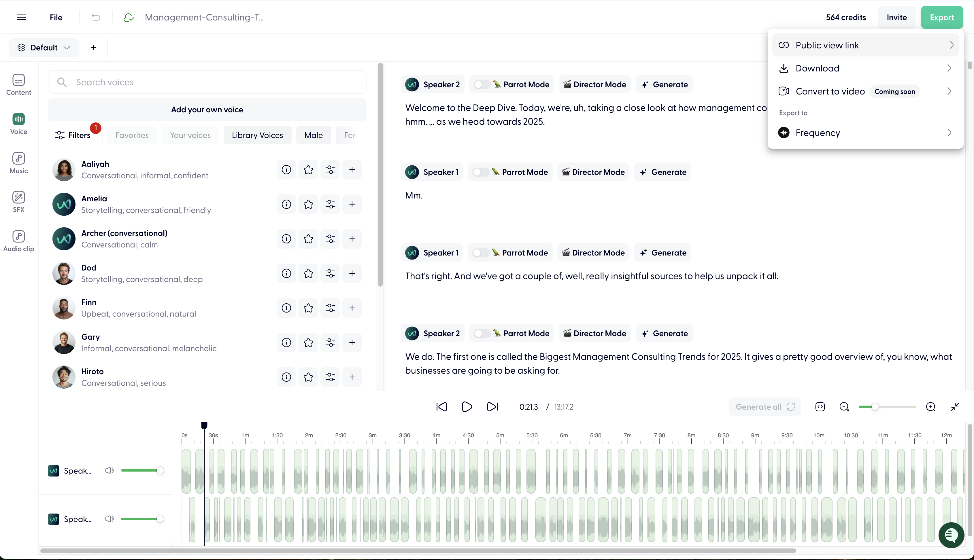Expand the Download export submenu

click(865, 69)
